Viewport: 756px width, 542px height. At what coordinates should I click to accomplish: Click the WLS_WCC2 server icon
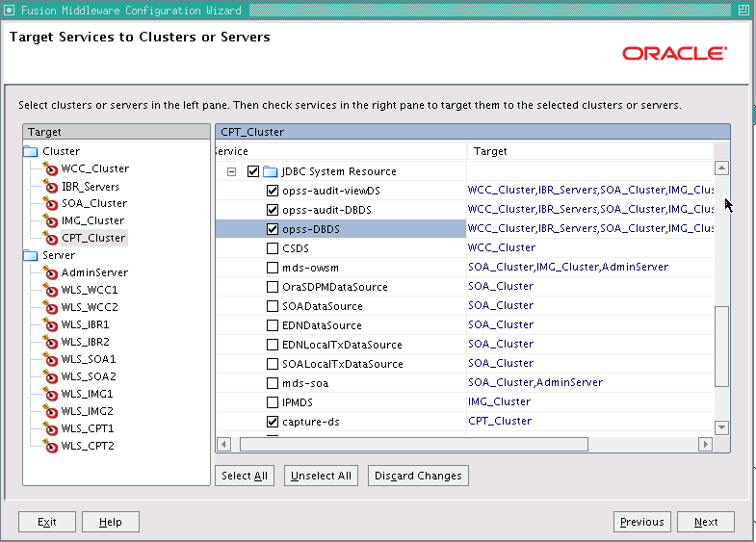(x=50, y=307)
